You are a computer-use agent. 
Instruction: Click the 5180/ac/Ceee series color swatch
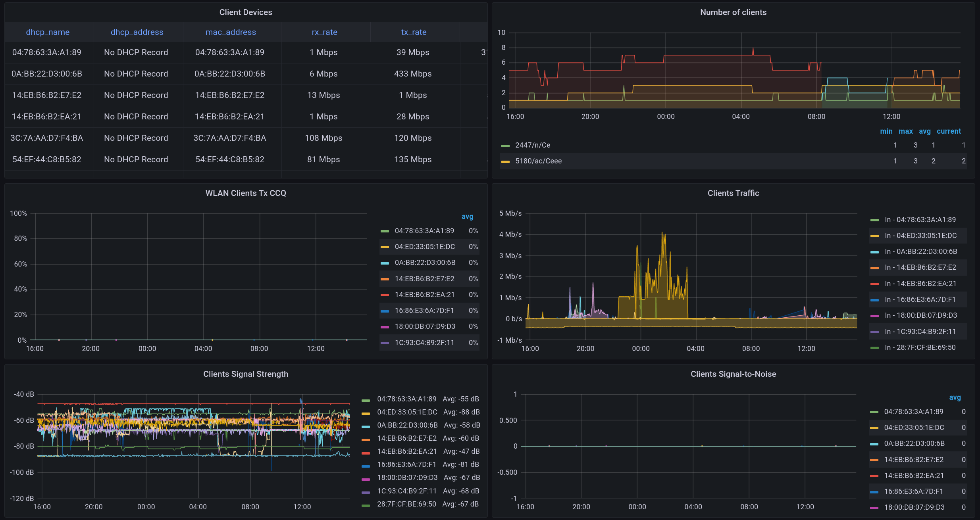click(505, 161)
